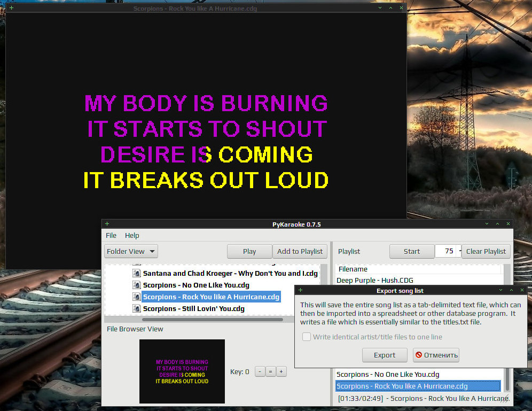Click the '[01:33/02:49]' playback status text

coord(361,398)
